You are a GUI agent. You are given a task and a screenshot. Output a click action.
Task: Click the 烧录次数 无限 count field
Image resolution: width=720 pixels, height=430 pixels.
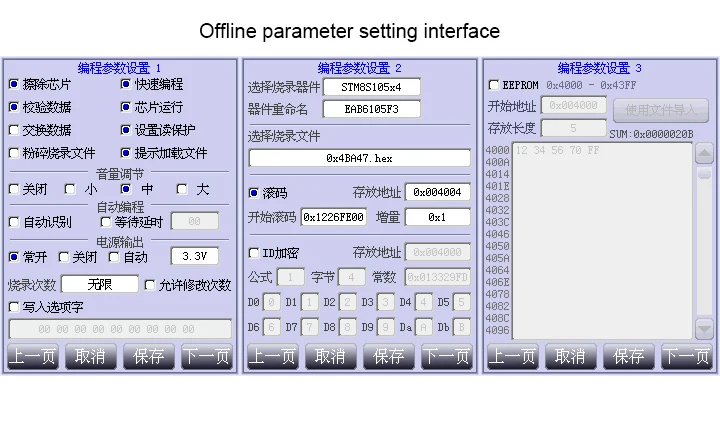pos(100,284)
